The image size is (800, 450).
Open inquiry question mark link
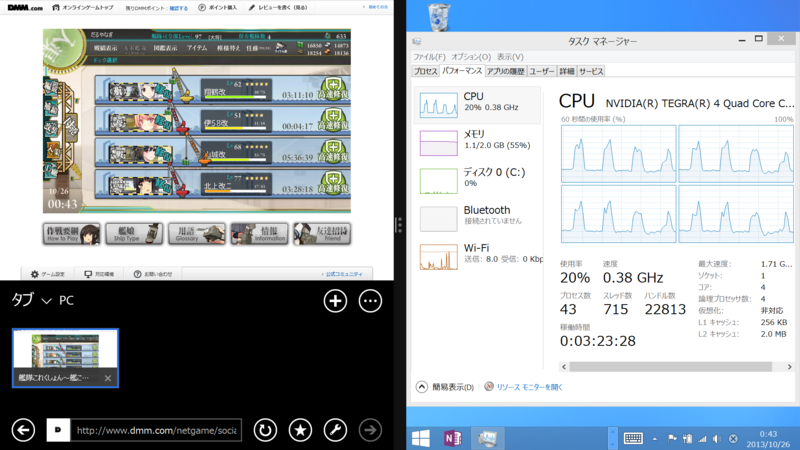153,274
